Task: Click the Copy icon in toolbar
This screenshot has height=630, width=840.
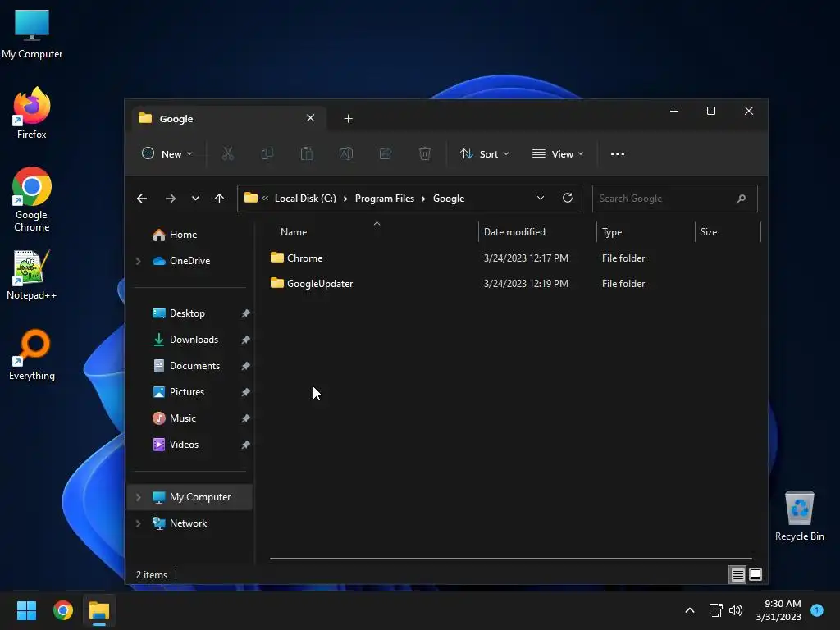Action: (x=267, y=153)
